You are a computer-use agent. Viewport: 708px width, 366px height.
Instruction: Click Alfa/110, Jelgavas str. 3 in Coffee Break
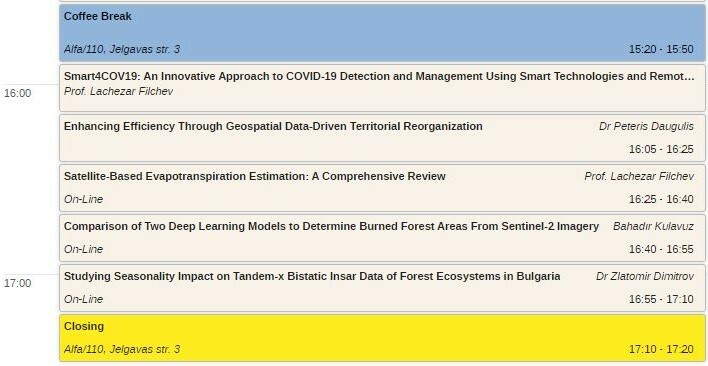[122, 49]
